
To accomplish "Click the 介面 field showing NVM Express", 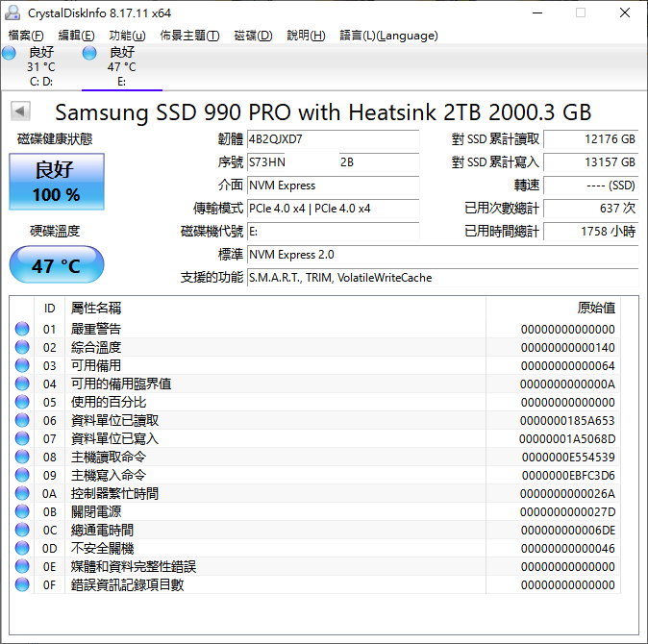I will tap(333, 186).
